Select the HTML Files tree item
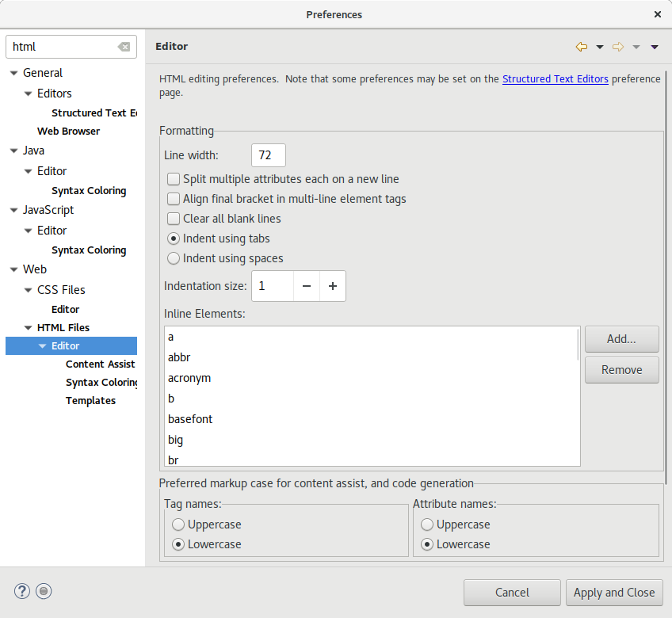Image resolution: width=672 pixels, height=618 pixels. click(63, 328)
